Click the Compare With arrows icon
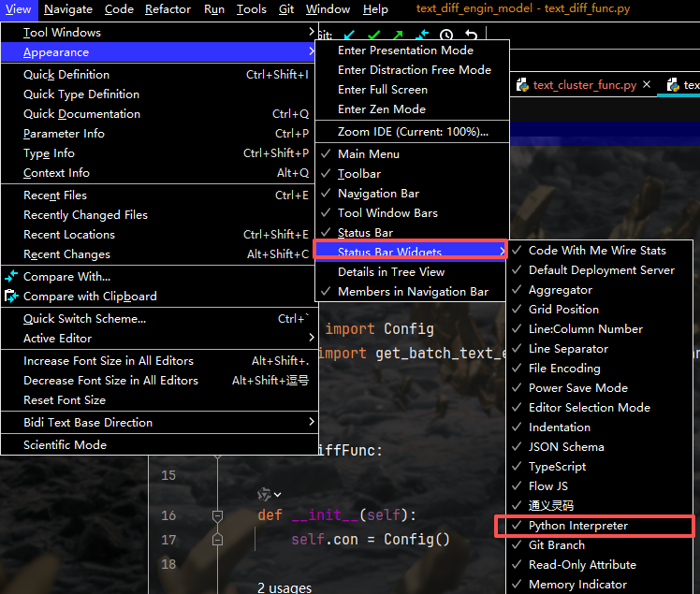Image resolution: width=700 pixels, height=594 pixels. point(11,277)
